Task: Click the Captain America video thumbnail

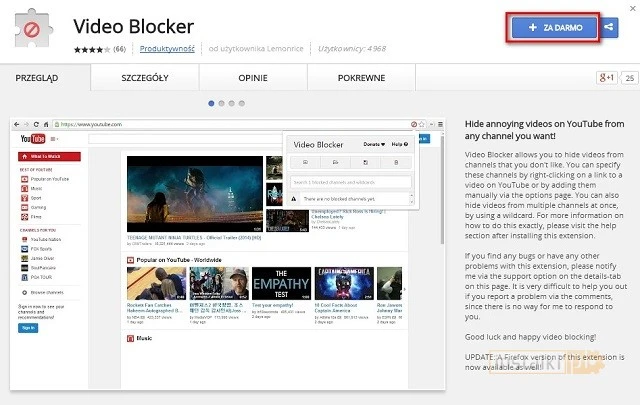Action: pos(344,283)
